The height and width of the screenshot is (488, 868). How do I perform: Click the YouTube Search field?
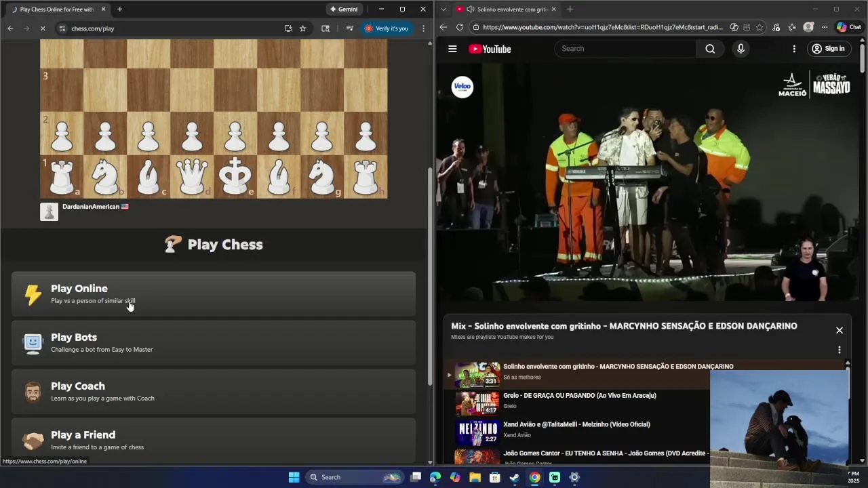(x=625, y=49)
